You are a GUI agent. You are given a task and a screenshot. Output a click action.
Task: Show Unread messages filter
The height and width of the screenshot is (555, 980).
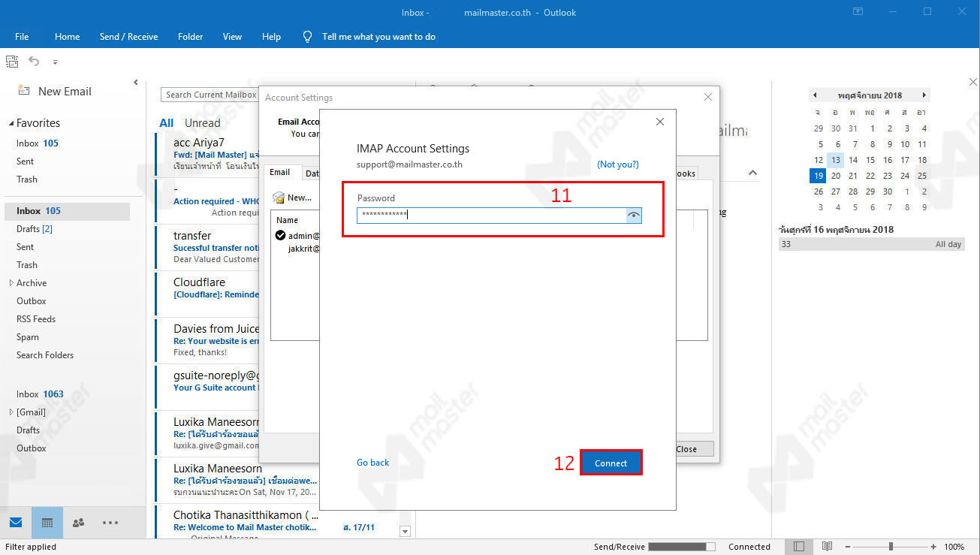(x=203, y=123)
